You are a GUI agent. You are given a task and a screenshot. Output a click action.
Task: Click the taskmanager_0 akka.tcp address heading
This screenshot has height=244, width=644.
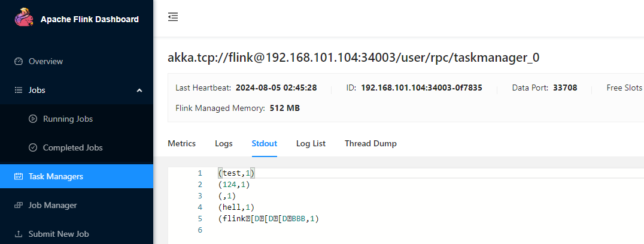[353, 58]
